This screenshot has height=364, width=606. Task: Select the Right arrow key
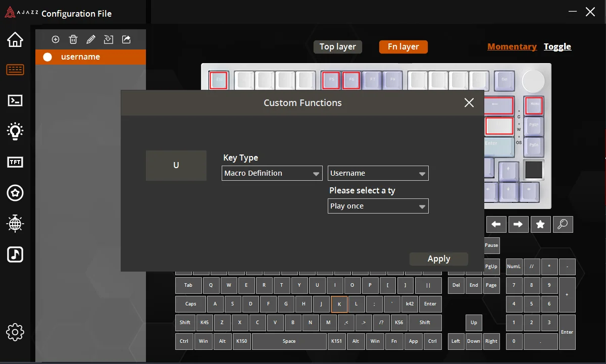[491, 341]
